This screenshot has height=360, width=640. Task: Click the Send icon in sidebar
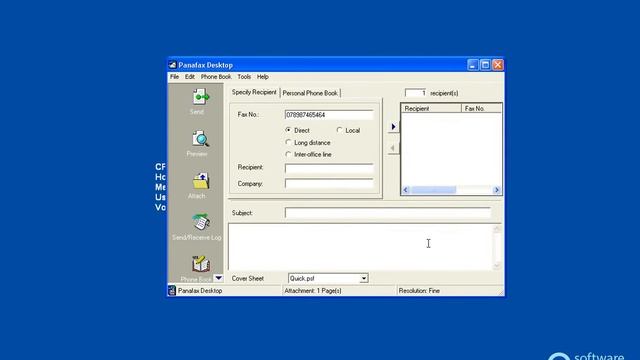[200, 97]
